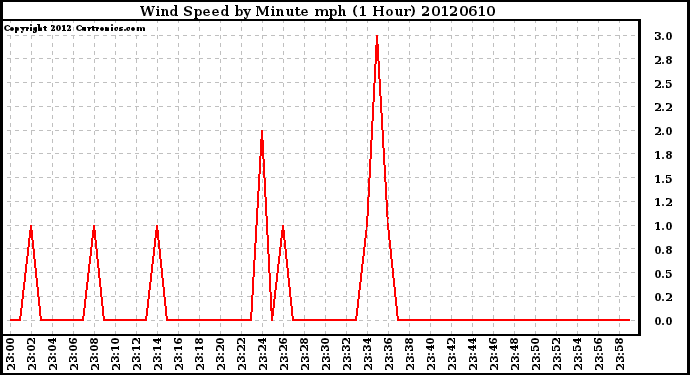
Task: Click the 1.0 mph peak at 23:26
Action: click(x=283, y=227)
